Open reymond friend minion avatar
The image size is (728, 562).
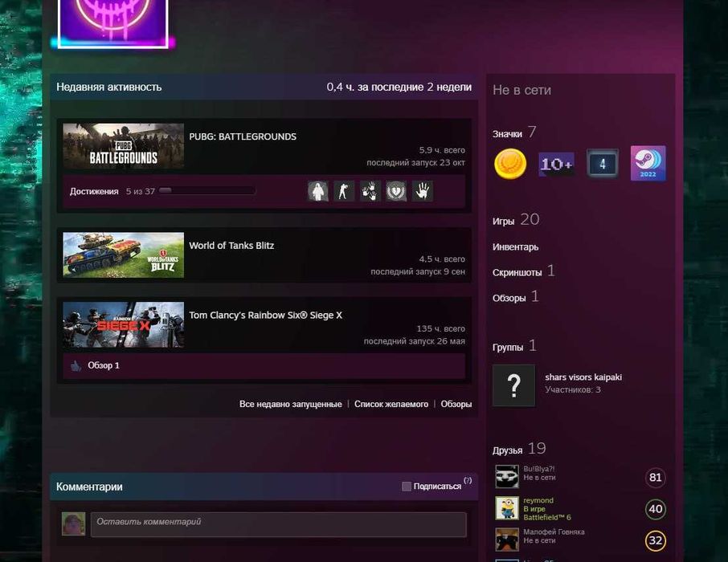point(507,508)
